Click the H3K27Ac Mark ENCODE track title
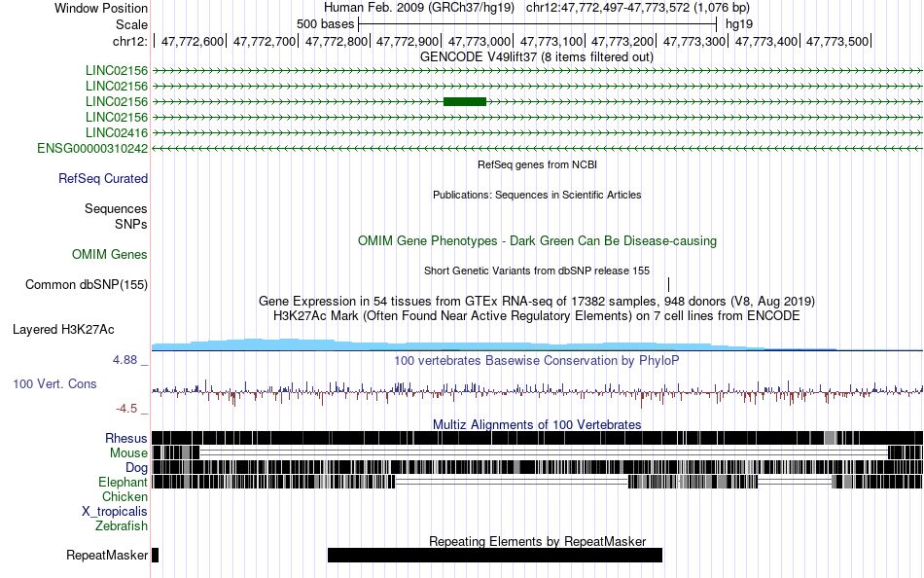This screenshot has width=924, height=578. (x=537, y=315)
